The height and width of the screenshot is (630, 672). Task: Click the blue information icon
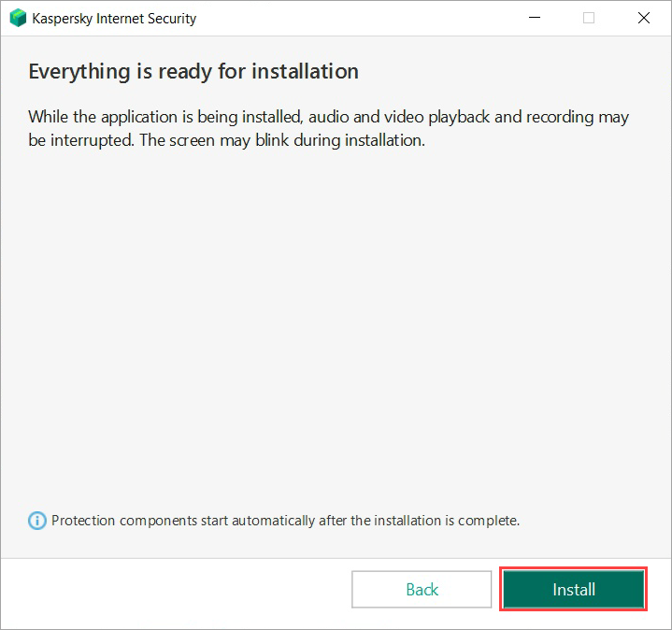[x=37, y=521]
